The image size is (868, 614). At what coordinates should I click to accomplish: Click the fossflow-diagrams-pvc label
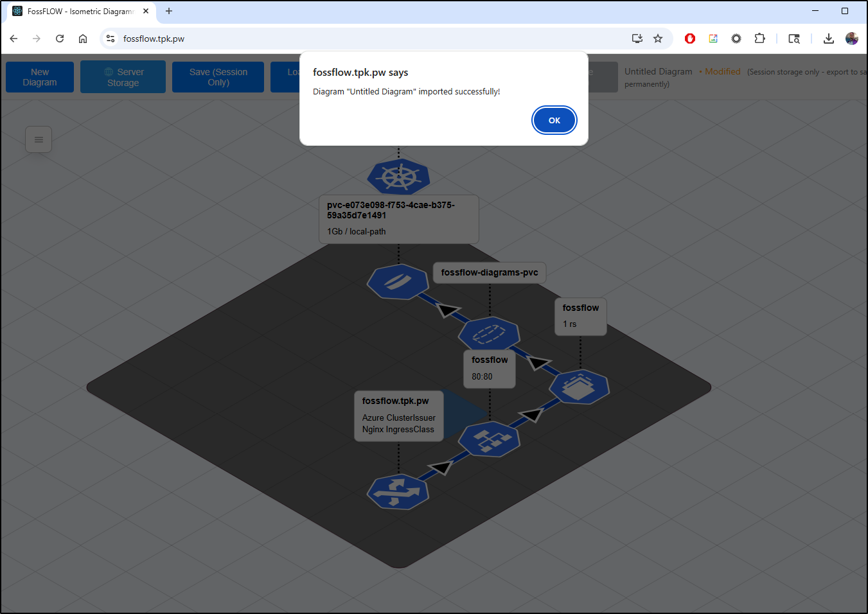coord(490,272)
